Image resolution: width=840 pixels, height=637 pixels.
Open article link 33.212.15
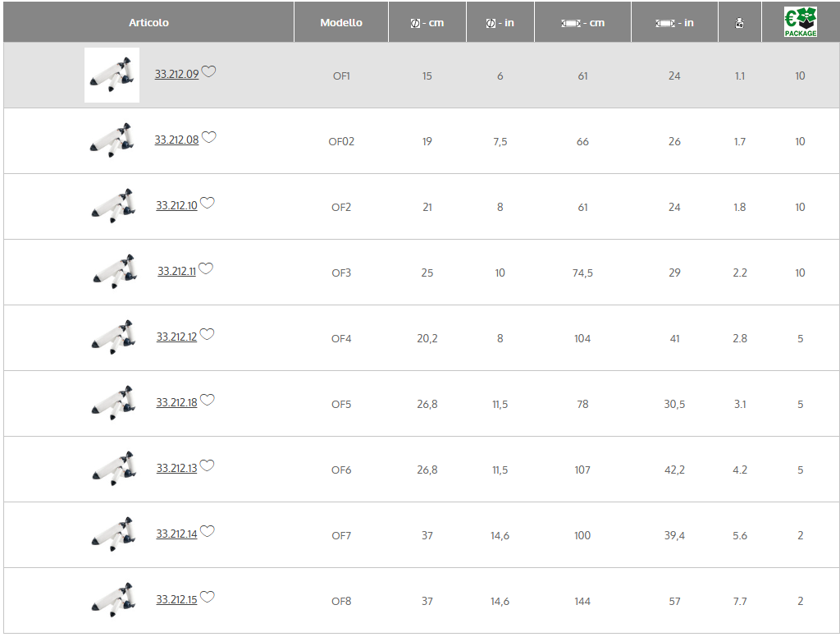(x=177, y=599)
